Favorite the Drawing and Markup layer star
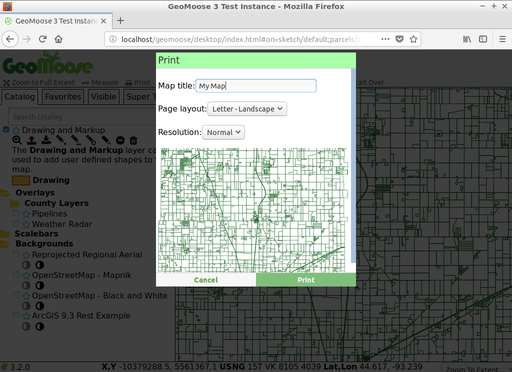 (x=16, y=130)
